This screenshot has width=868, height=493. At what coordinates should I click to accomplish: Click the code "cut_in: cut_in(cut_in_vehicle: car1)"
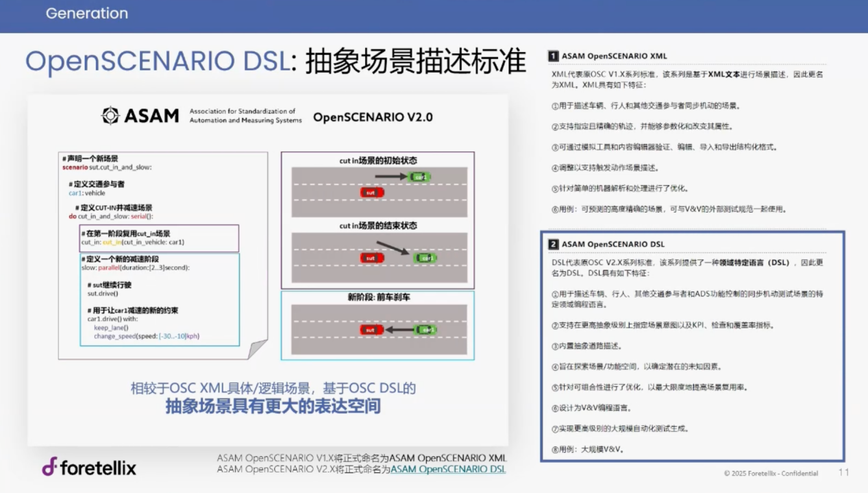pos(133,242)
